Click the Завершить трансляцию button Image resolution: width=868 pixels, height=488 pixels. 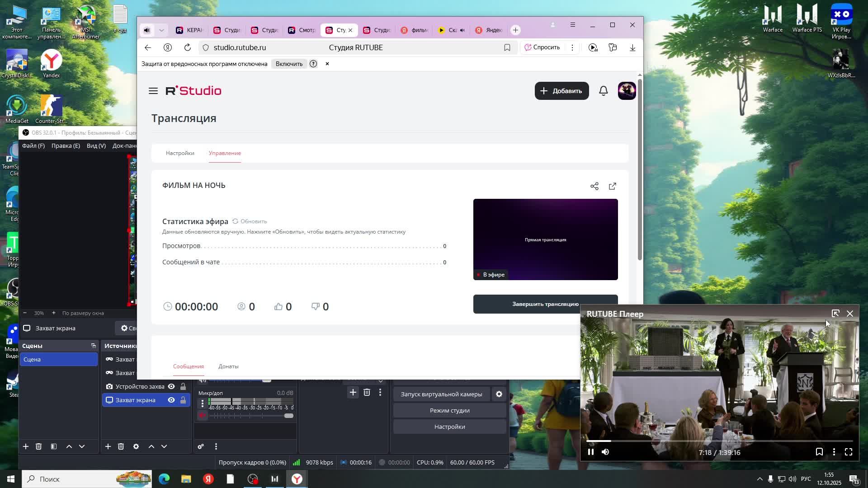pos(526,304)
